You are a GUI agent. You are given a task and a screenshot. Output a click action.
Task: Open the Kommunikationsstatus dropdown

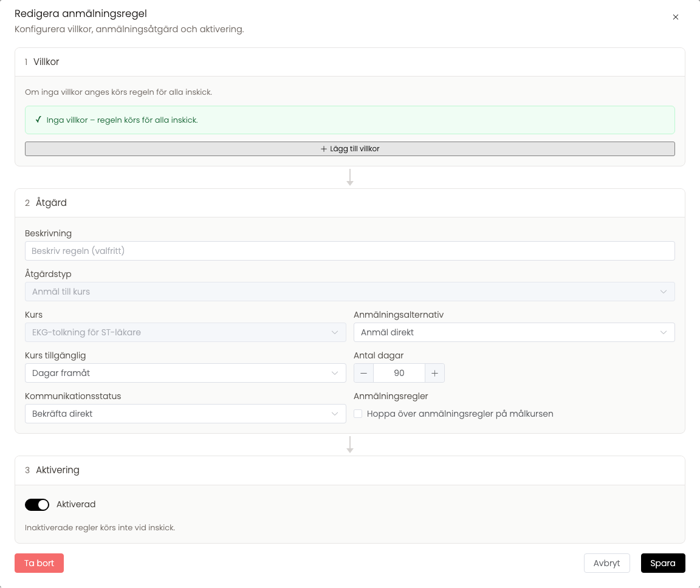point(185,414)
